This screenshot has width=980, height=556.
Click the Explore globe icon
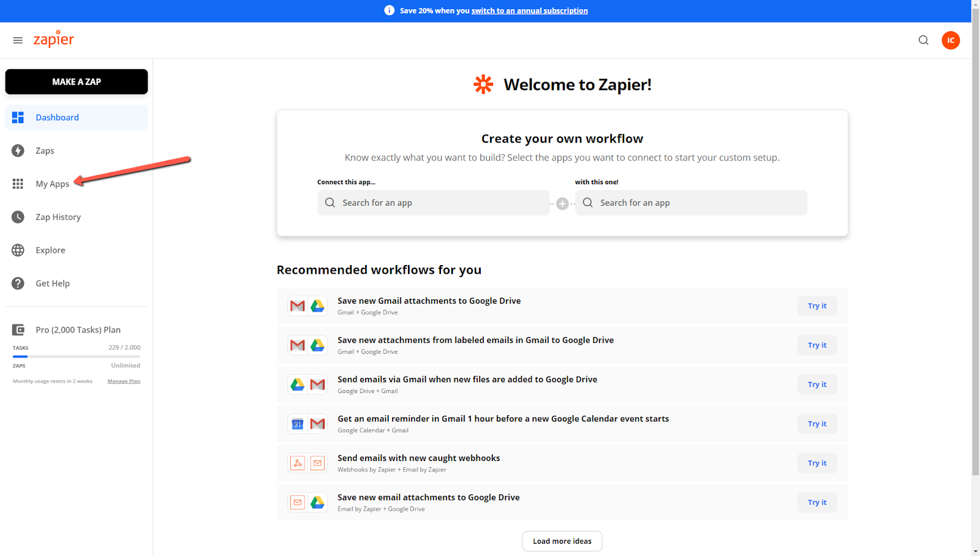pyautogui.click(x=18, y=250)
